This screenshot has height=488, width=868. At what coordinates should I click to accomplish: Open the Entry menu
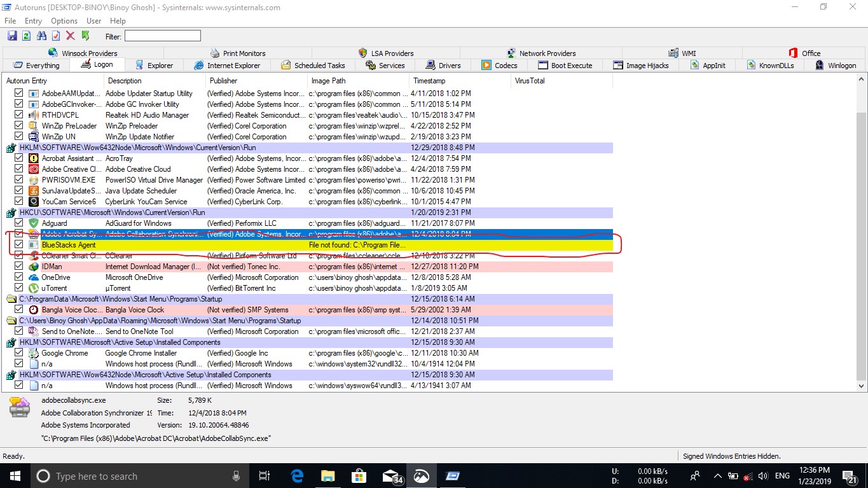click(33, 21)
